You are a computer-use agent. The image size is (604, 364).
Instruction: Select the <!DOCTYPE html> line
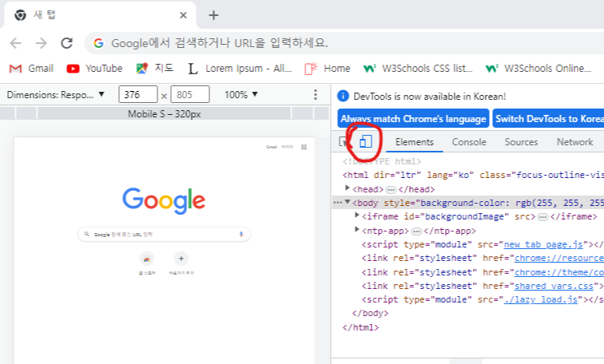(381, 161)
